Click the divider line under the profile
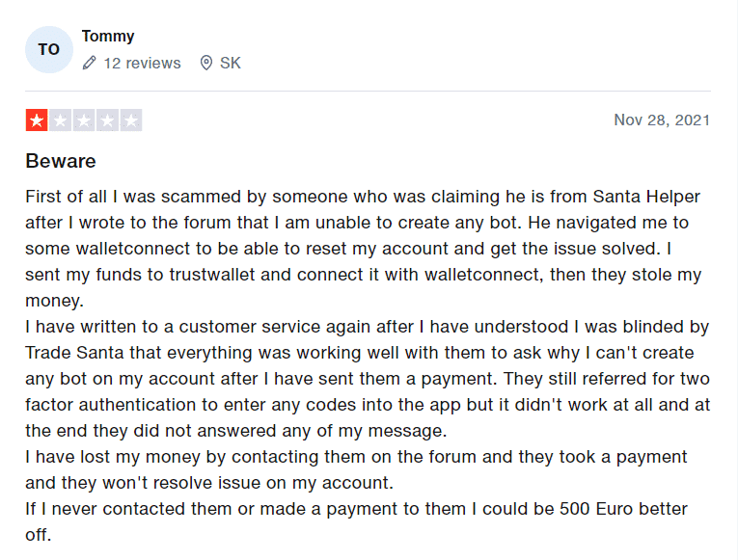This screenshot has width=738, height=560. (x=369, y=91)
